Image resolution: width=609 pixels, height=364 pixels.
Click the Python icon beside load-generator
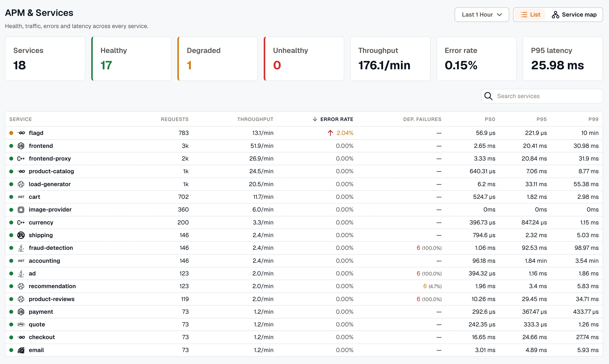pos(21,184)
